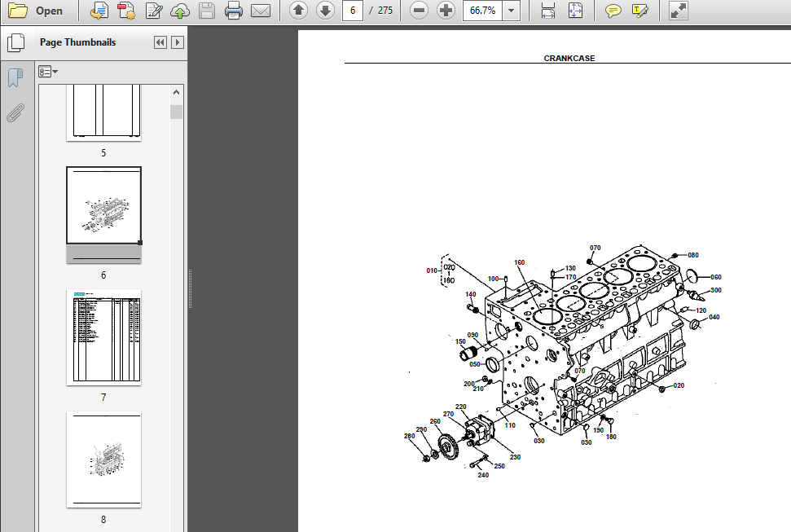Select the Highlight Text tool
791x532 pixels.
[640, 11]
